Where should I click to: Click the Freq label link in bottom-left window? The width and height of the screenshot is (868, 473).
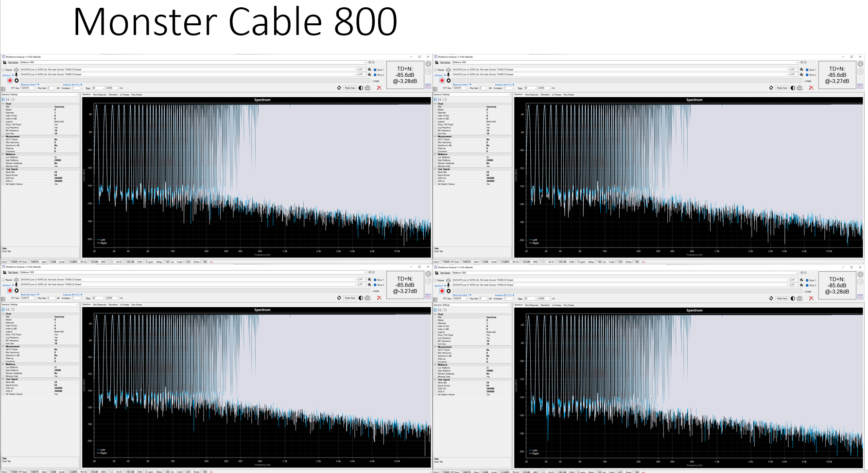pyautogui.click(x=88, y=298)
